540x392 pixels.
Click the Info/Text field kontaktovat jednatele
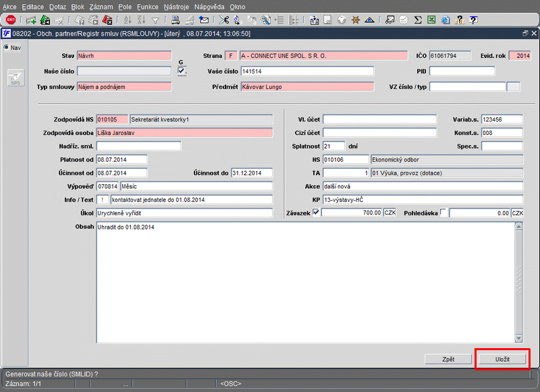(x=192, y=200)
